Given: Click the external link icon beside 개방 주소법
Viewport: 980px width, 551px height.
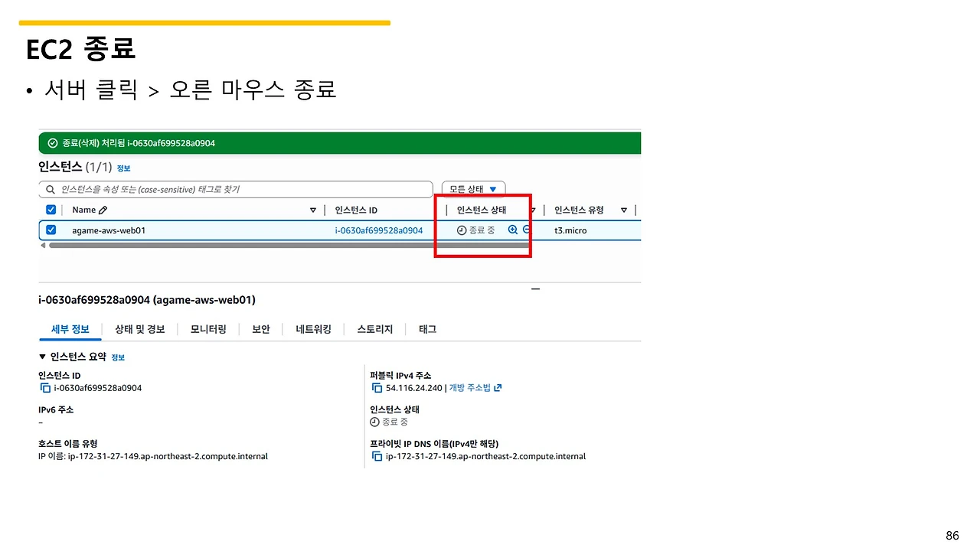Looking at the screenshot, I should 498,387.
